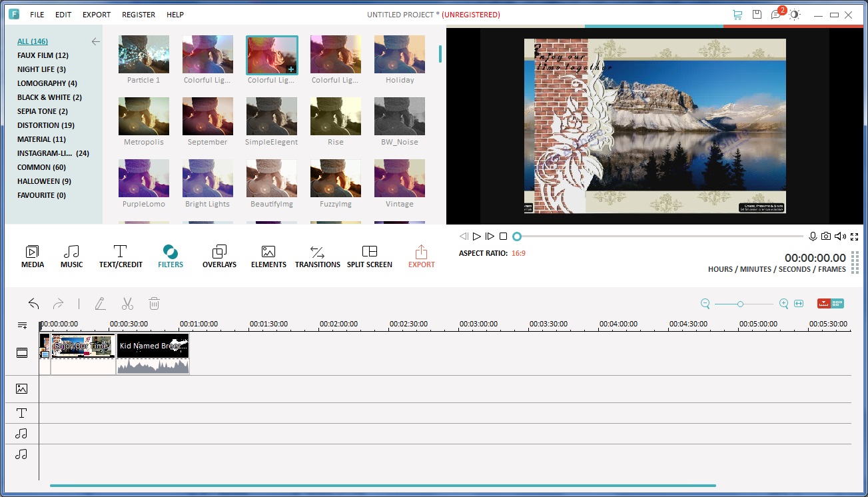868x497 pixels.
Task: Redo the undone action
Action: point(59,303)
